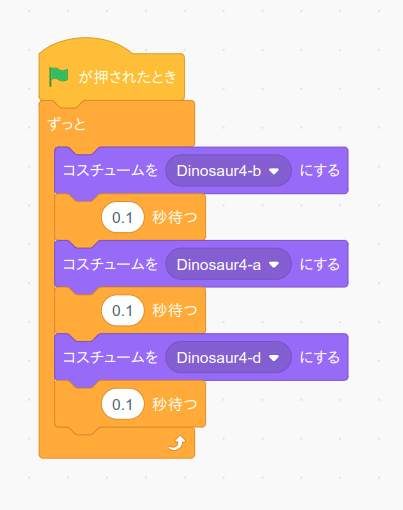
Task: Click コスチュームを label on Dinosaur4-d block
Action: click(110, 357)
